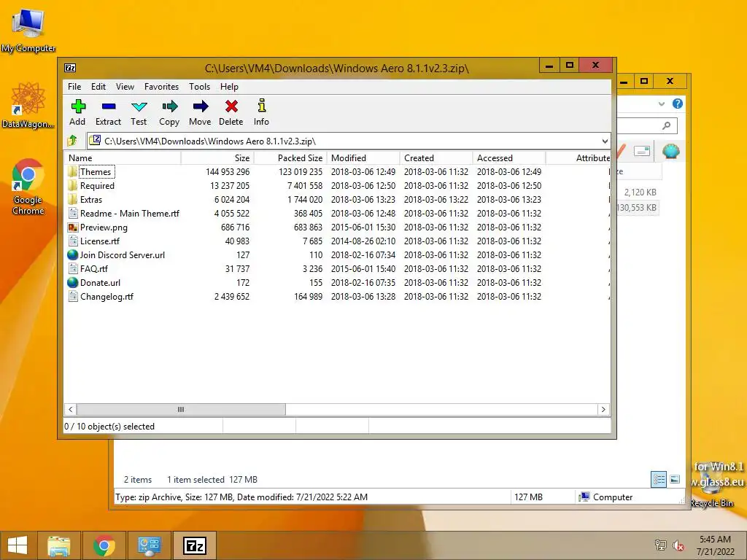747x560 pixels.
Task: Select Join Discord Server.url globe icon
Action: click(x=72, y=254)
